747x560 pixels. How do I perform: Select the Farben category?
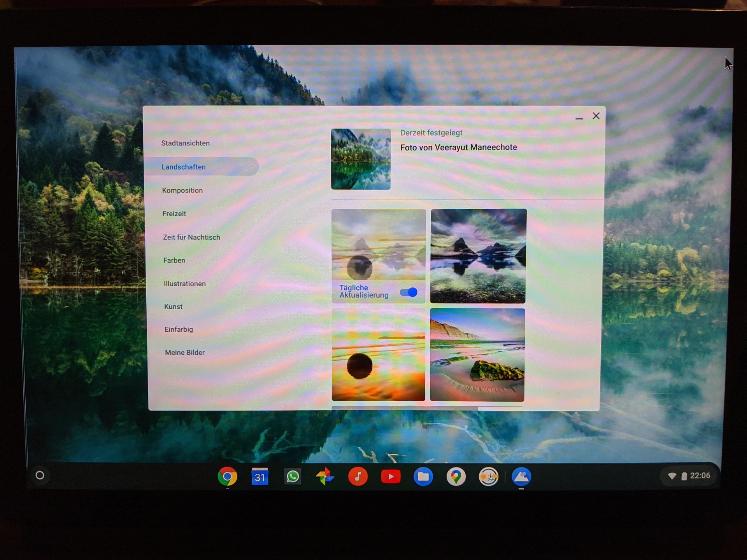[x=174, y=260]
